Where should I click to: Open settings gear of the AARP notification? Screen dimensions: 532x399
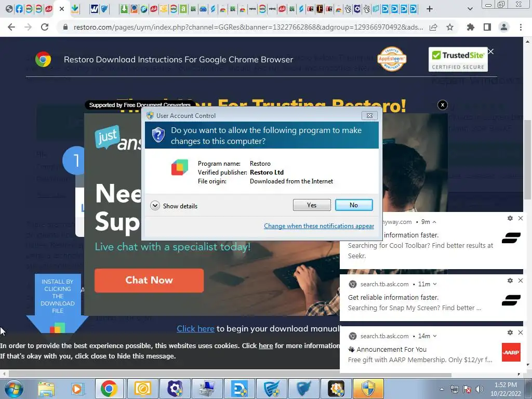point(510,332)
